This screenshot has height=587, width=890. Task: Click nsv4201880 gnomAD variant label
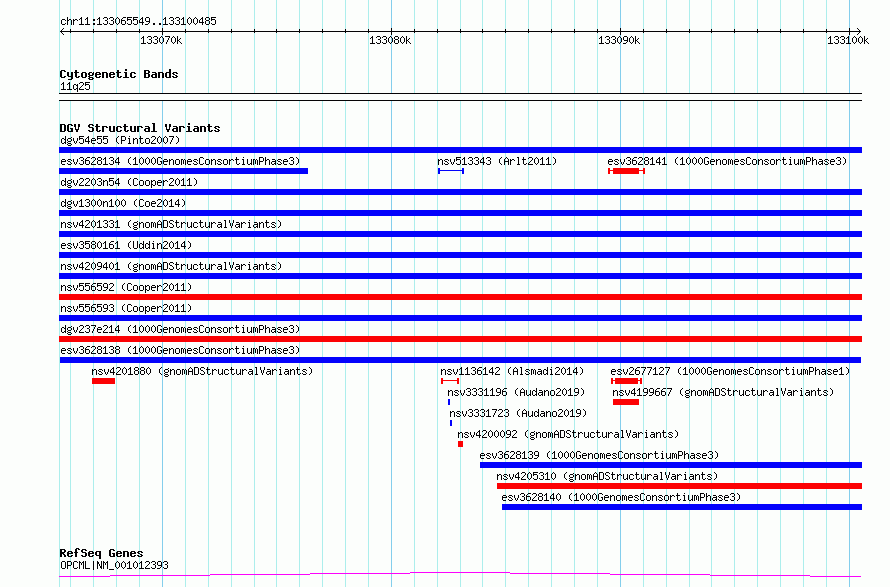[202, 371]
